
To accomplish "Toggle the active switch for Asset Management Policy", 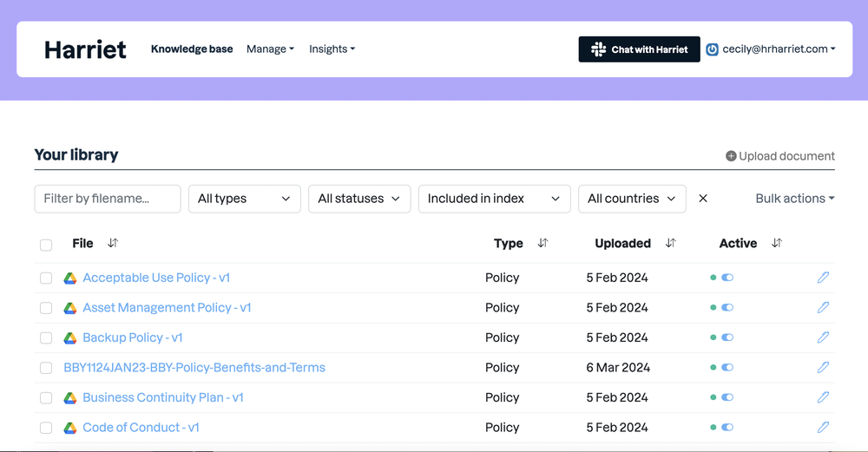I will [727, 308].
